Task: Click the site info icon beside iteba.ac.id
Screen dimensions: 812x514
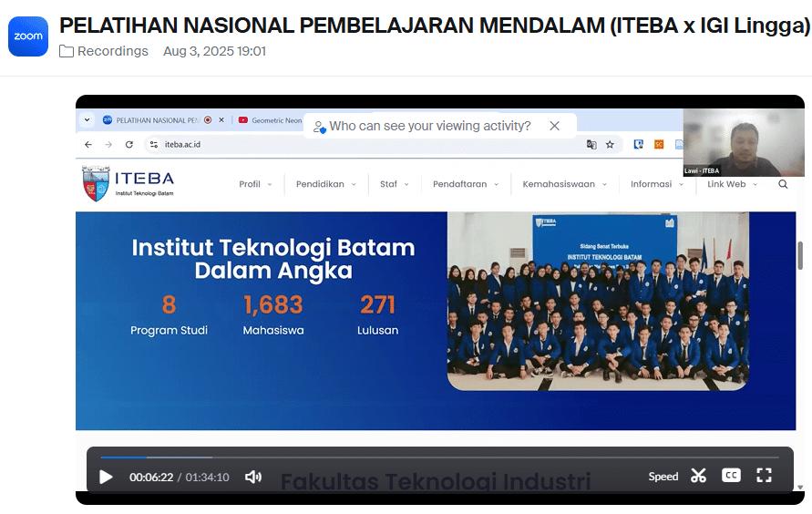Action: [154, 144]
